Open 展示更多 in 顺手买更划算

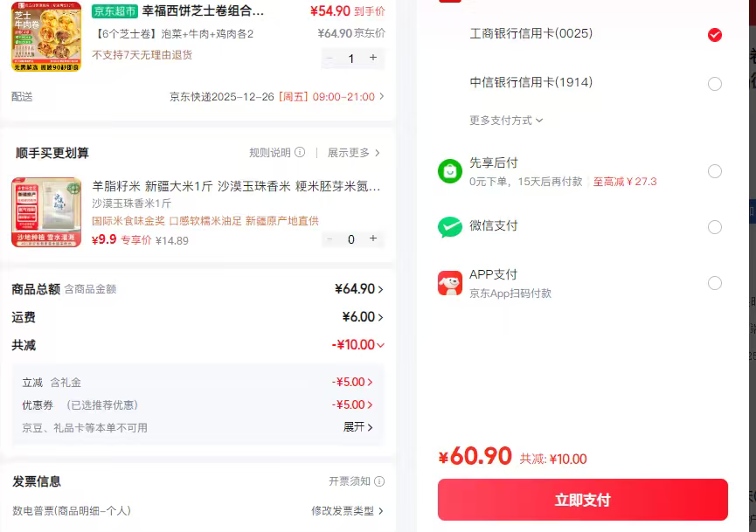[354, 153]
